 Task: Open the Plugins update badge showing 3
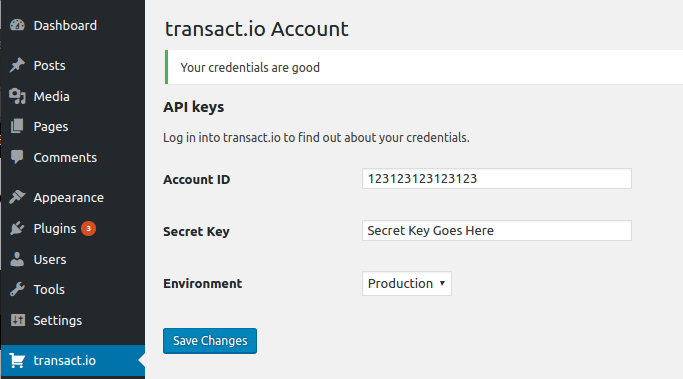point(88,228)
